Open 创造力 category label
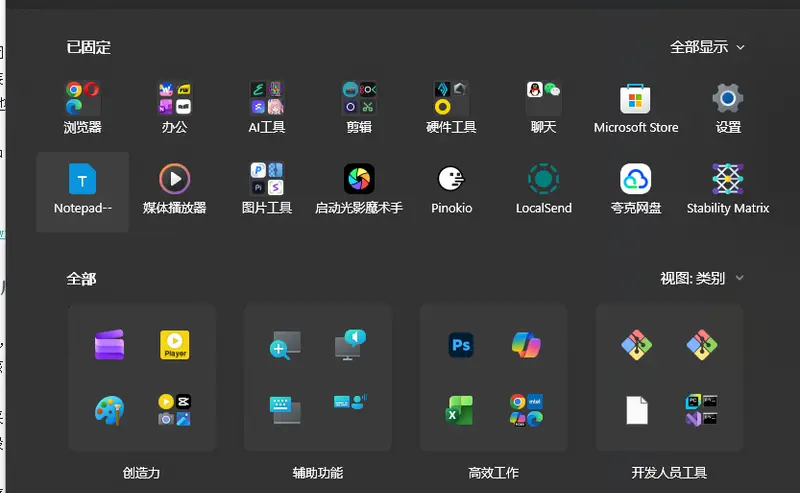This screenshot has width=800, height=493. [x=141, y=473]
